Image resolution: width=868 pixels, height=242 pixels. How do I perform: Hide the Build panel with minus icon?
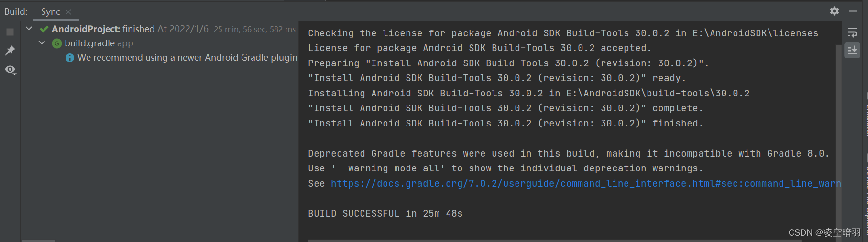pyautogui.click(x=853, y=11)
